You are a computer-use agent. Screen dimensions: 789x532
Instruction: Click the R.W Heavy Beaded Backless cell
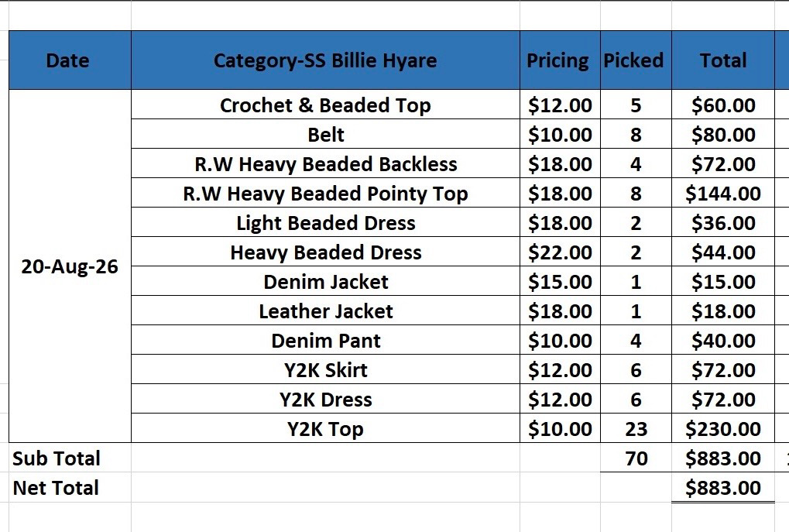tap(325, 163)
